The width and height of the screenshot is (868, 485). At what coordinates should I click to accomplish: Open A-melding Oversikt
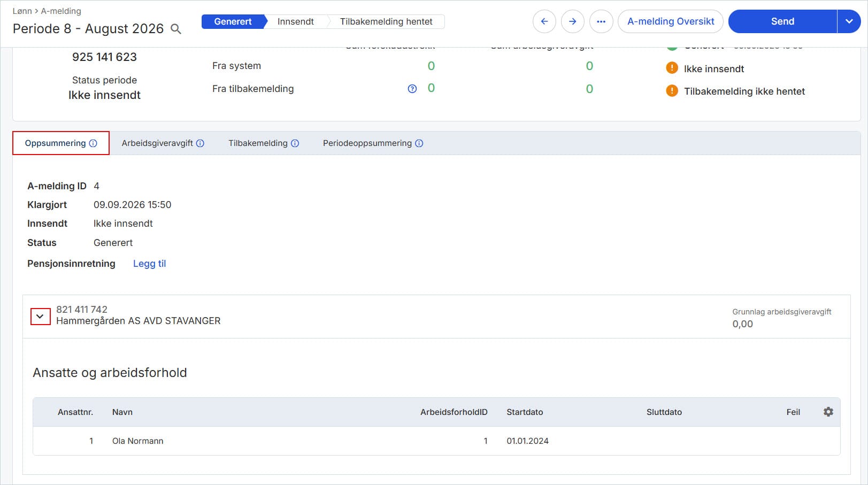[671, 21]
